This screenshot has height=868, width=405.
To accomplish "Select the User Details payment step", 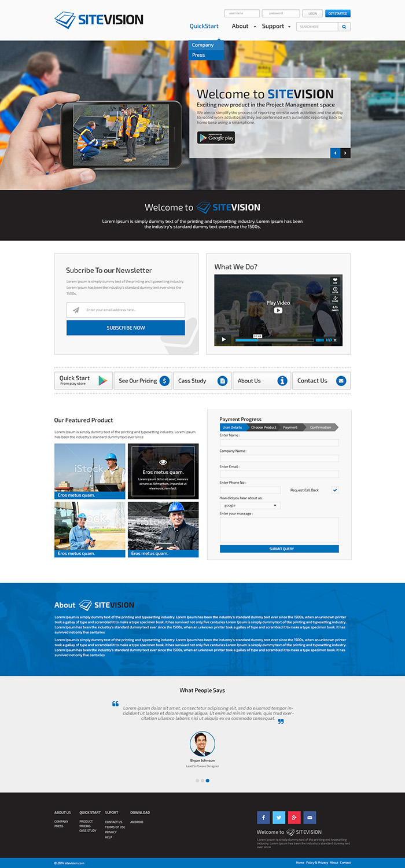I will (233, 427).
